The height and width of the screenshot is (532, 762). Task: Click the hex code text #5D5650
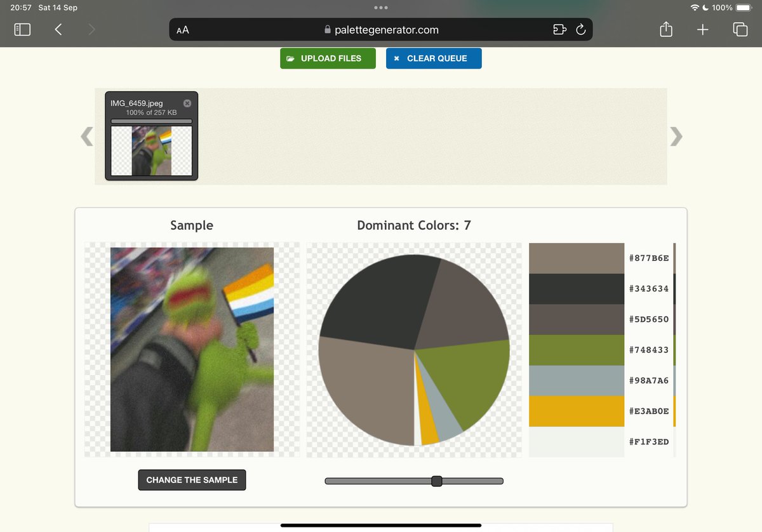point(649,319)
